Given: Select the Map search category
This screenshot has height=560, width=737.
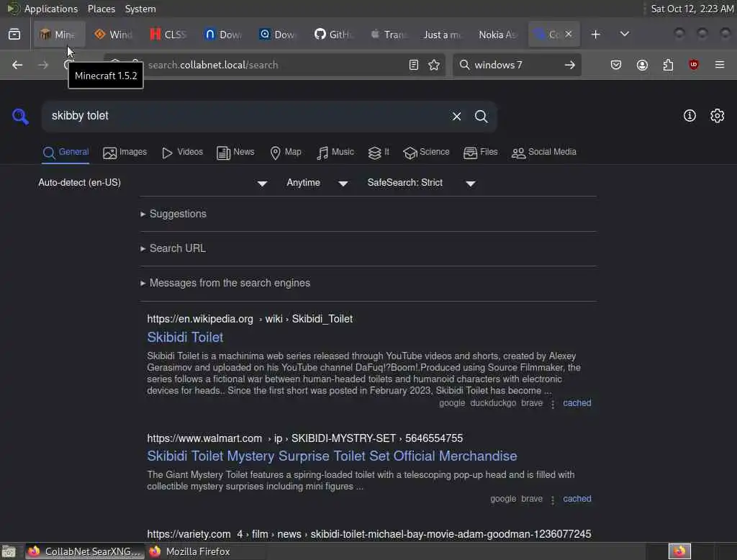Looking at the screenshot, I should (x=285, y=153).
